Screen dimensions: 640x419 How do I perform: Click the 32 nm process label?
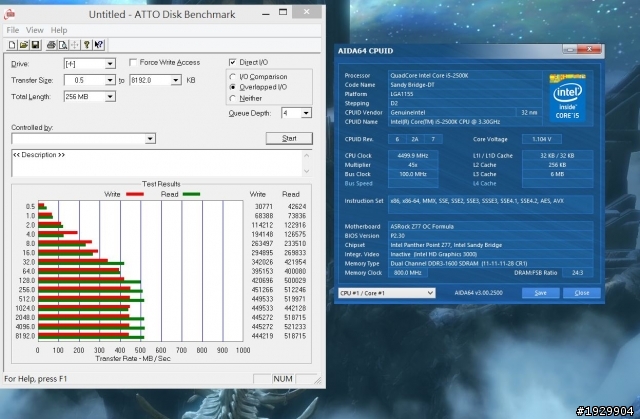pos(529,113)
